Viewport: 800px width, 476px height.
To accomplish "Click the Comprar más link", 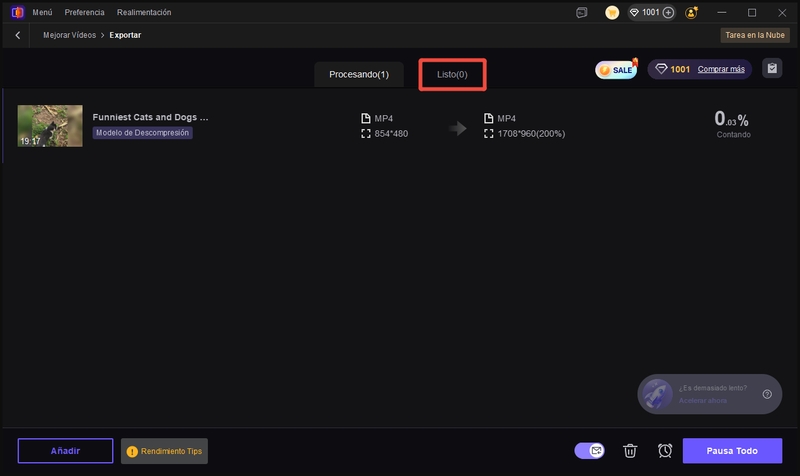I will point(721,69).
